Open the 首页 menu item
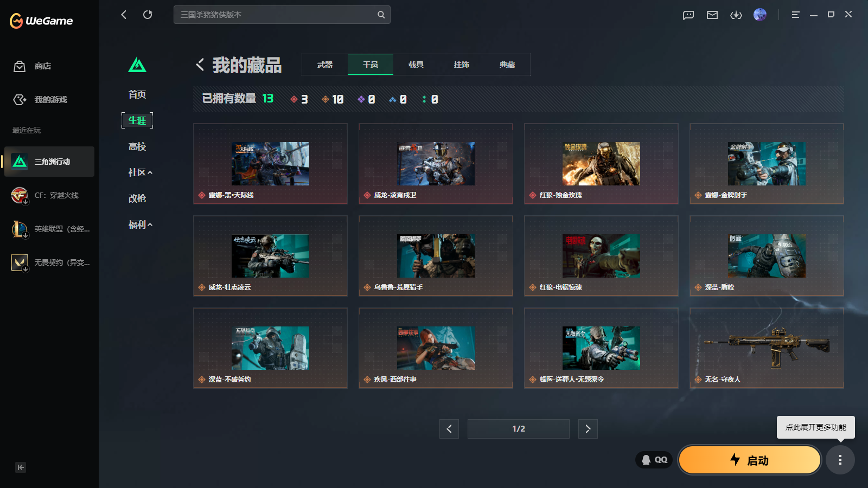Viewport: 868px width, 488px height. pos(137,94)
